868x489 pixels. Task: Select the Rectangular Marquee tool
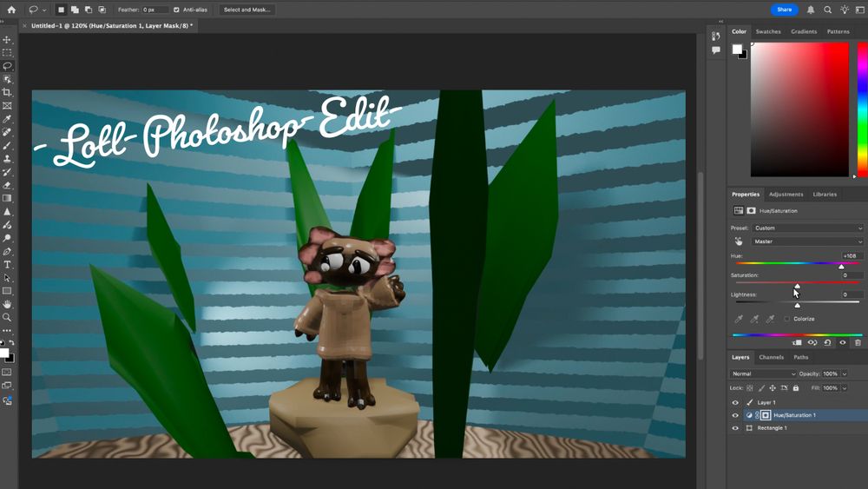tap(7, 53)
